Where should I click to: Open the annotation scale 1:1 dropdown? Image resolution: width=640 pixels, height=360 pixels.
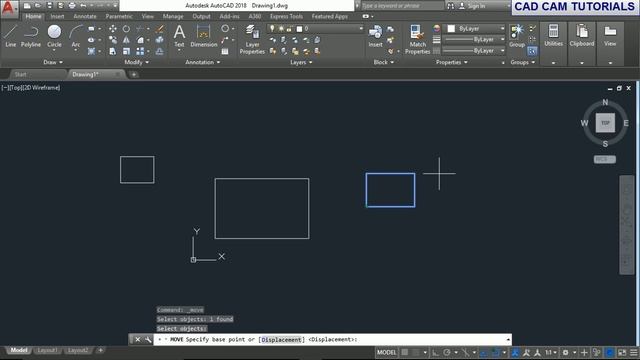coord(551,352)
